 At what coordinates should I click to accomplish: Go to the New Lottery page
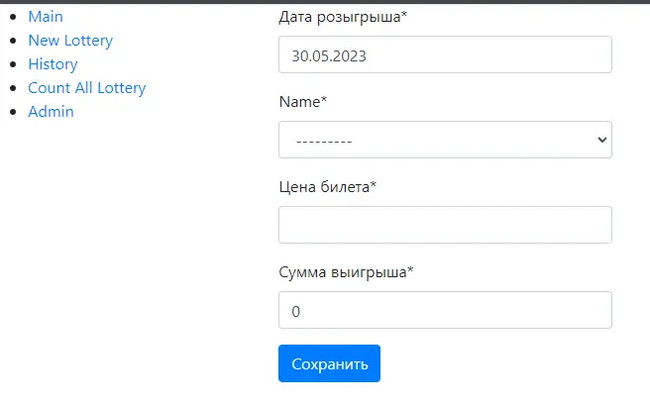70,41
